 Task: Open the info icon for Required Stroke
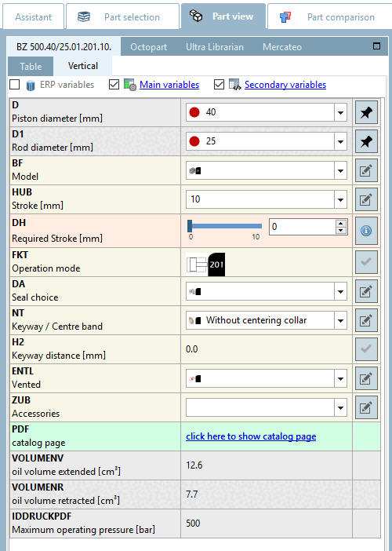click(x=366, y=231)
